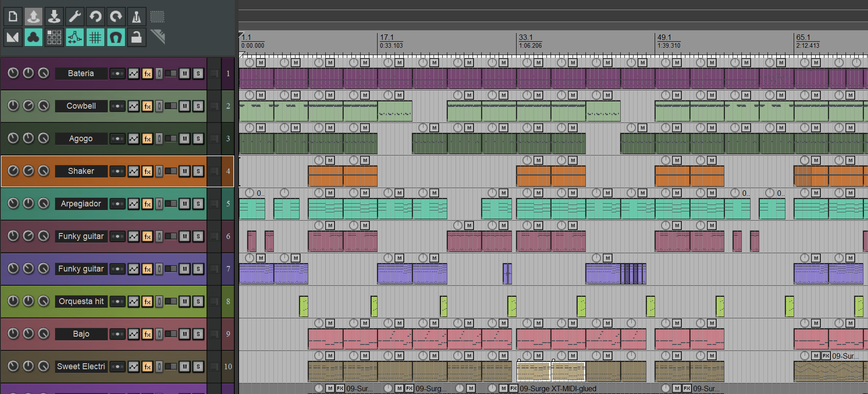Click FX button on Orquesta hit track
Image resolution: width=868 pixels, height=394 pixels.
point(147,301)
